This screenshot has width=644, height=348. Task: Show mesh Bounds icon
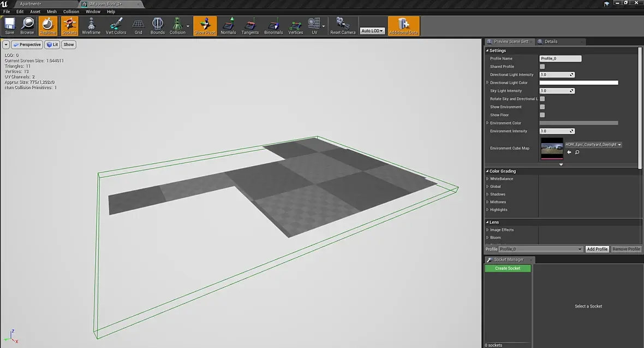157,25
